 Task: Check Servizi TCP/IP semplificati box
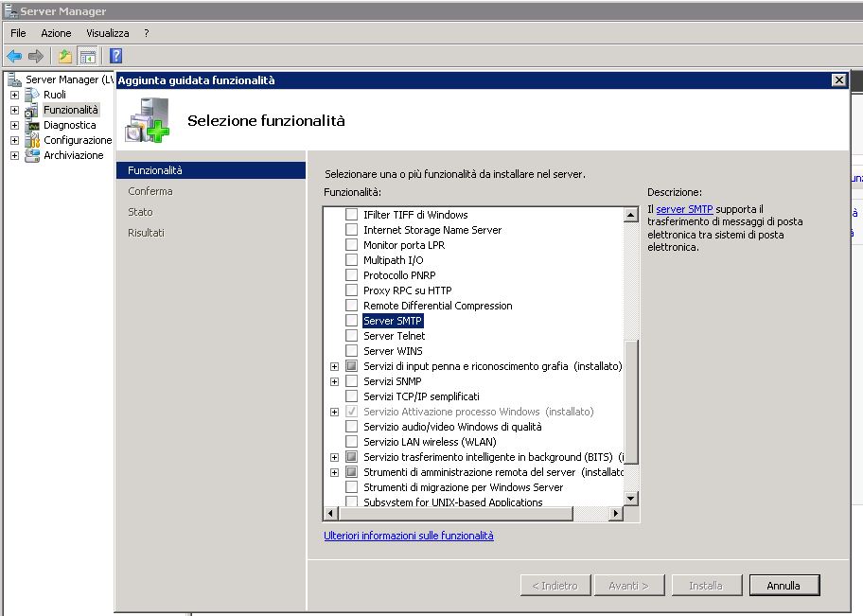coord(351,396)
